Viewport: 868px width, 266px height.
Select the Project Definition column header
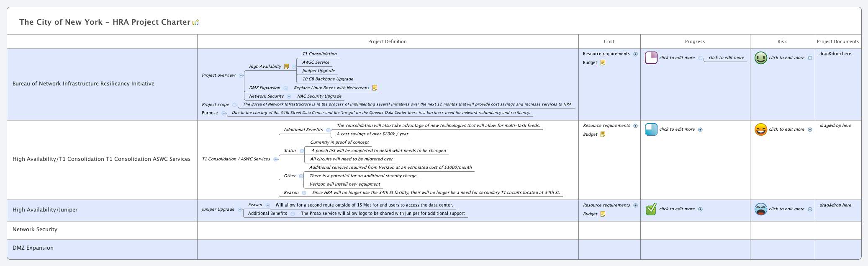click(388, 41)
